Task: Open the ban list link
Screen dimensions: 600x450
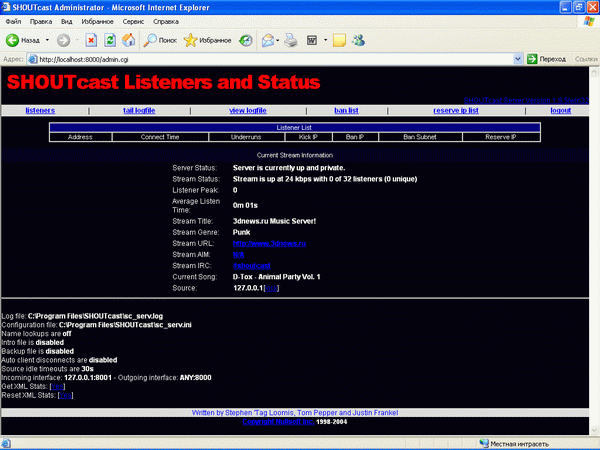Action: pos(346,110)
